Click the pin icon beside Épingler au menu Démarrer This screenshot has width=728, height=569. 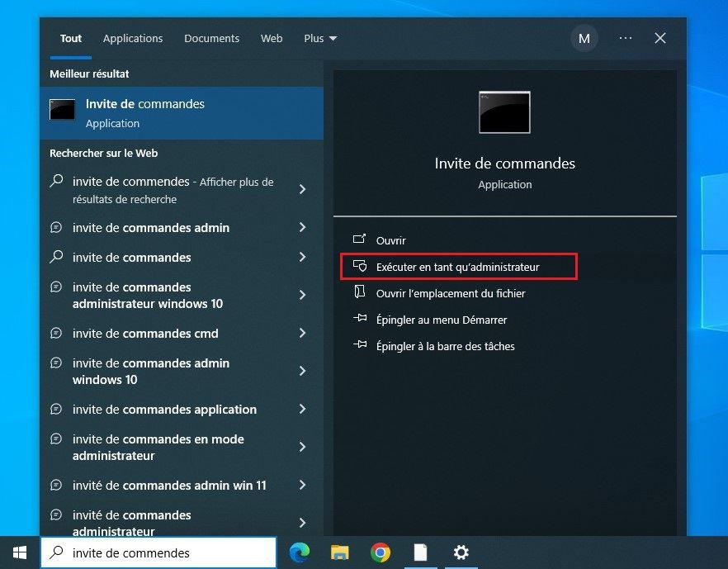tap(359, 320)
